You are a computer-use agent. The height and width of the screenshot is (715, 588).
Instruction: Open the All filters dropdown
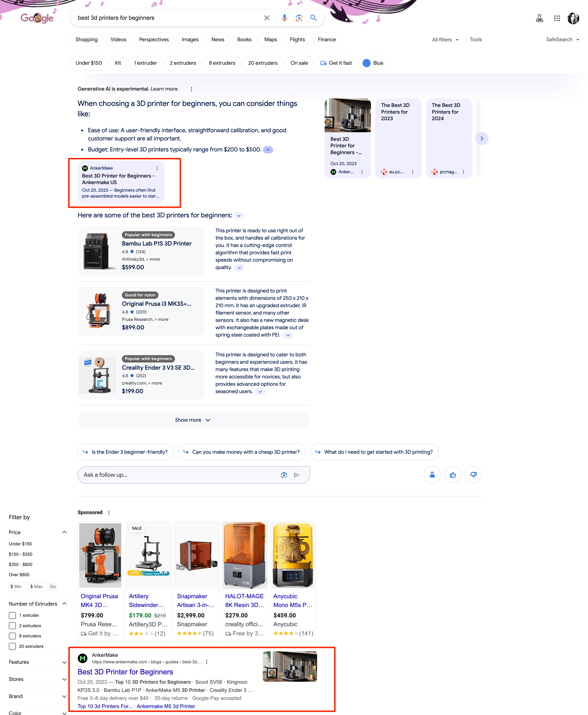tap(445, 40)
